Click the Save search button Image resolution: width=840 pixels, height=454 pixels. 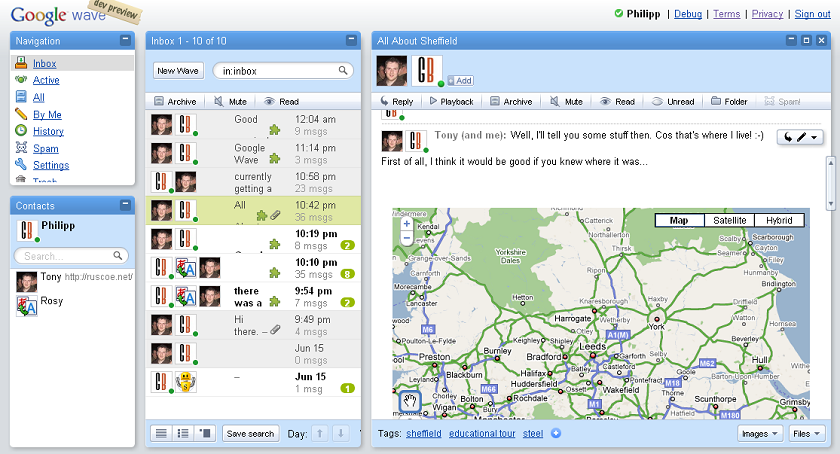click(x=250, y=434)
